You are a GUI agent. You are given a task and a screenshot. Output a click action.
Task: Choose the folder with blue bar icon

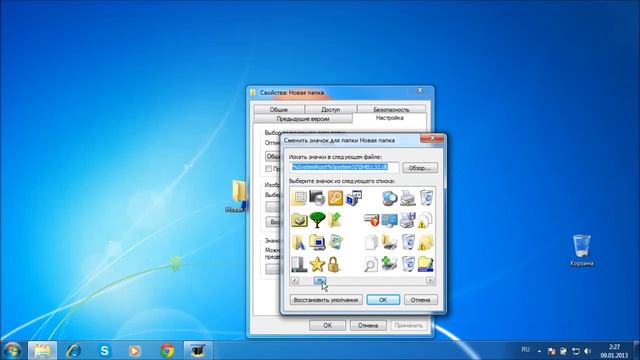point(425,264)
